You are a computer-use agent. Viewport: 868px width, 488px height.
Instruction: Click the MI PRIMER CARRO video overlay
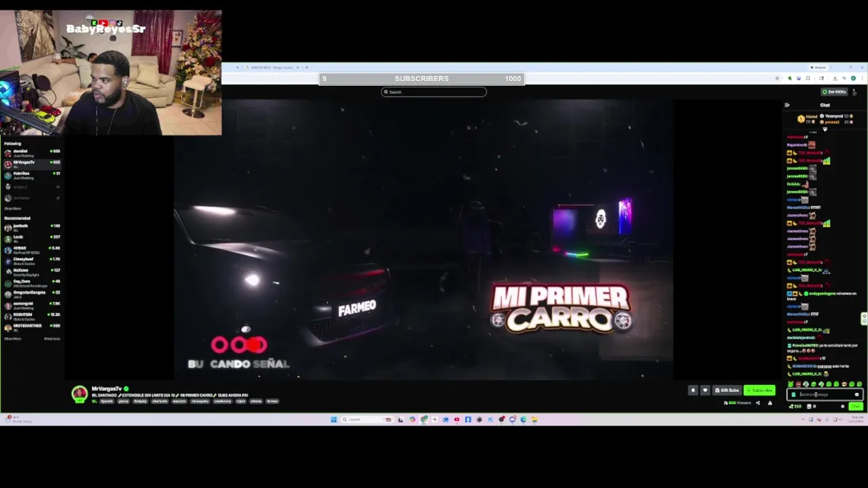[x=561, y=308]
